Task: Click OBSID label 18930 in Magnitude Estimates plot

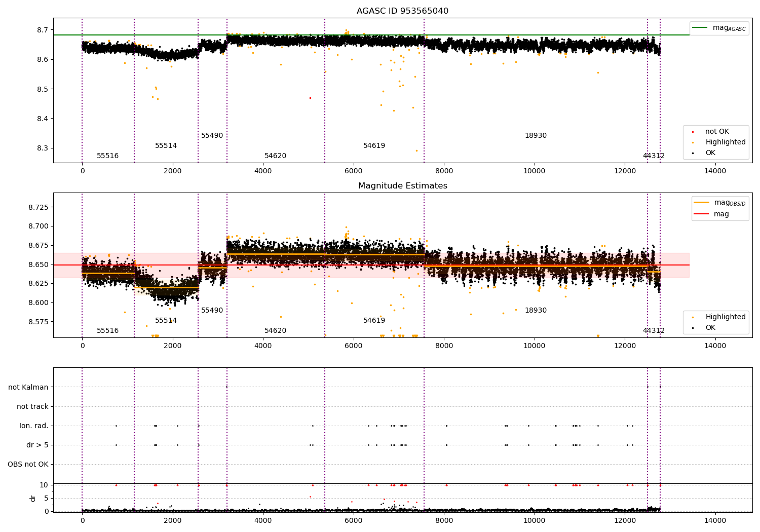Action: click(x=536, y=311)
